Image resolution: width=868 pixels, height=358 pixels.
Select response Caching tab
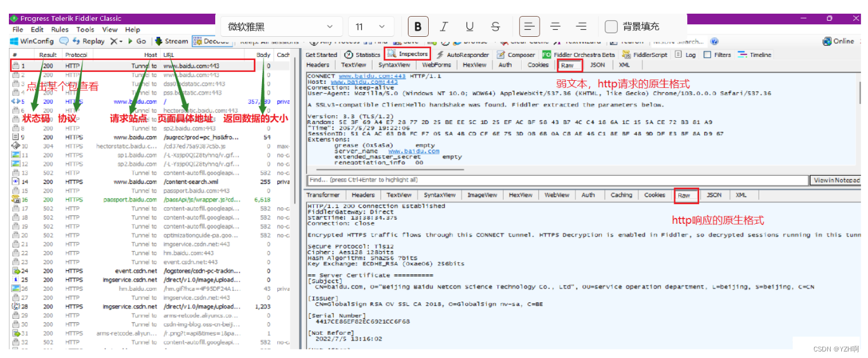pyautogui.click(x=621, y=195)
